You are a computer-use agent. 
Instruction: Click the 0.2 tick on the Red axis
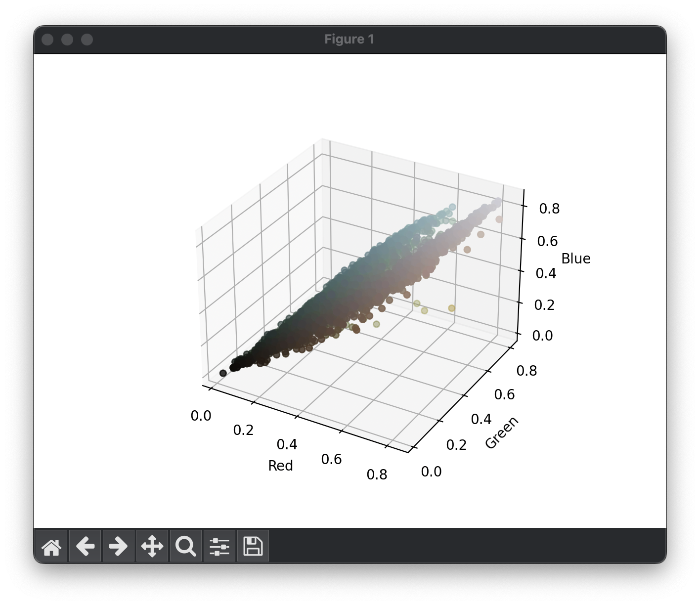tap(243, 430)
